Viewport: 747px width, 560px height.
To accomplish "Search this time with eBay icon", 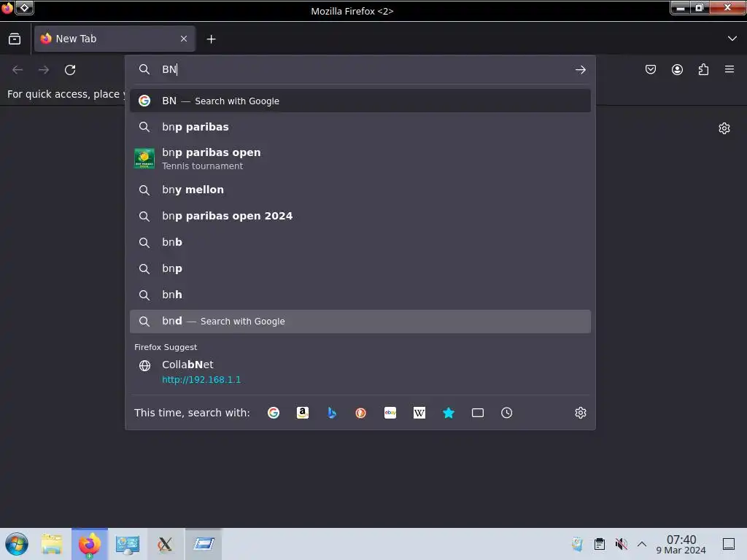I will tap(390, 413).
